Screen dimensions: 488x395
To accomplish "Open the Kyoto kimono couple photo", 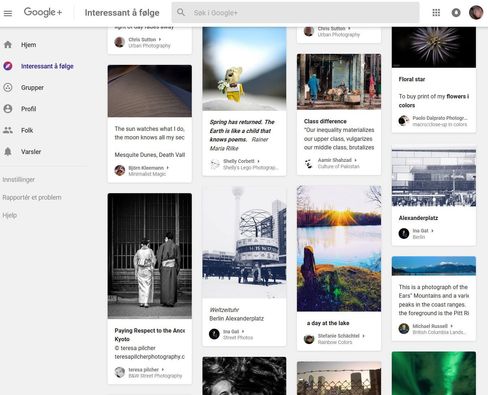I will (x=150, y=256).
